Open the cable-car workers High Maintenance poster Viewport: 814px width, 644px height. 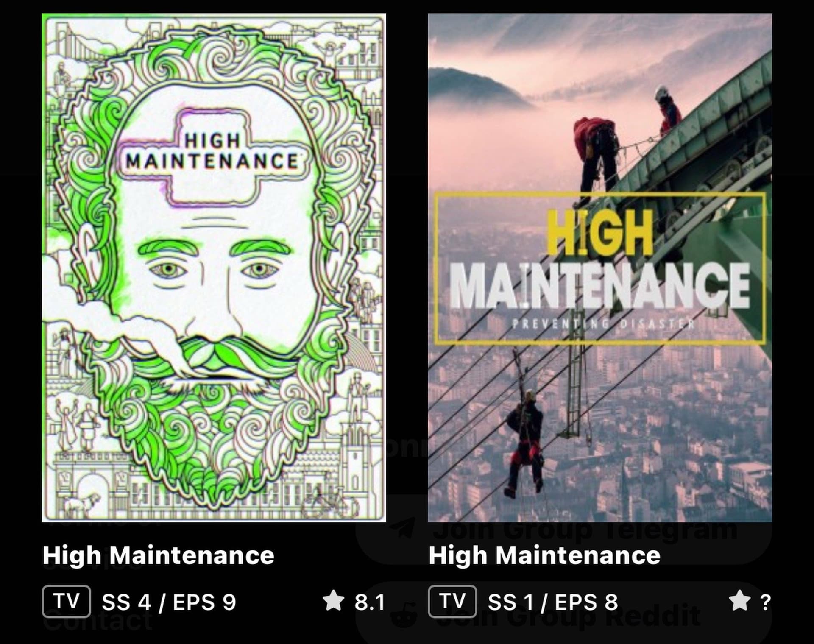point(600,268)
